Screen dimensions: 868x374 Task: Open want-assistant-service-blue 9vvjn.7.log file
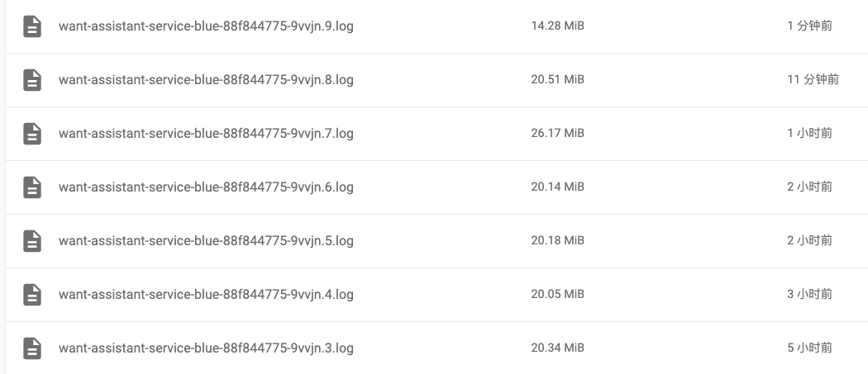206,134
